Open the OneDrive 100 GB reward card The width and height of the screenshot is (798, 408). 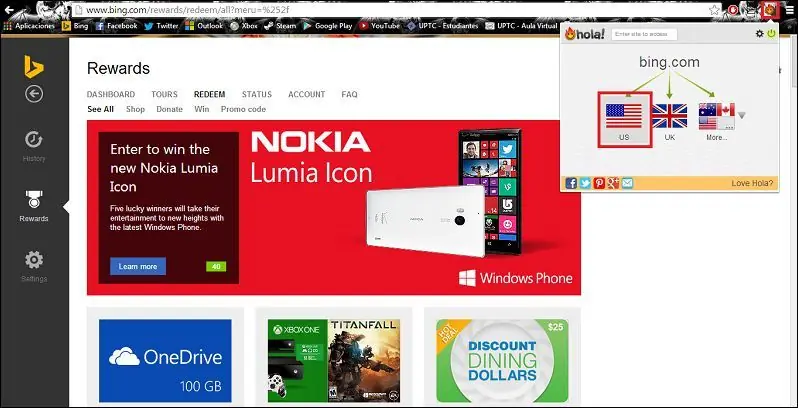point(165,361)
